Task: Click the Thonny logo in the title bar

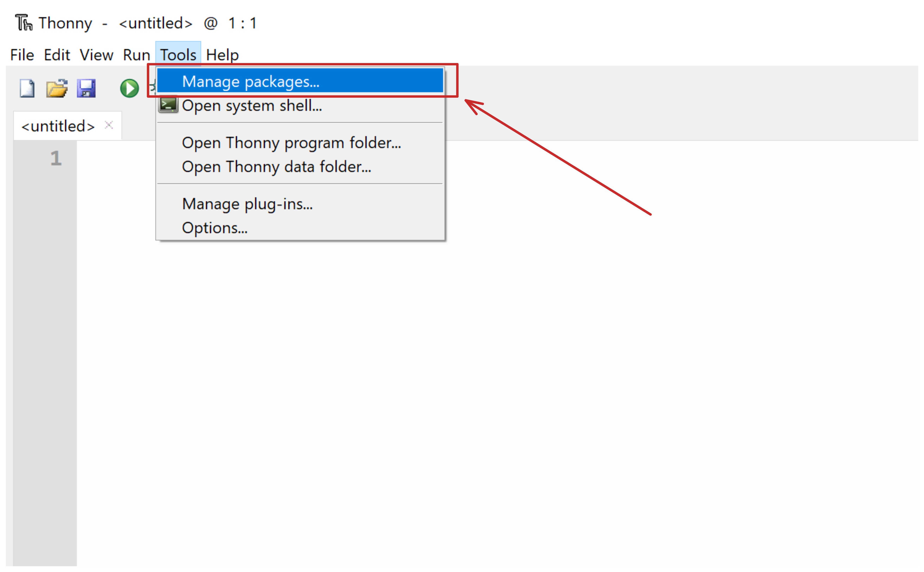Action: tap(24, 23)
